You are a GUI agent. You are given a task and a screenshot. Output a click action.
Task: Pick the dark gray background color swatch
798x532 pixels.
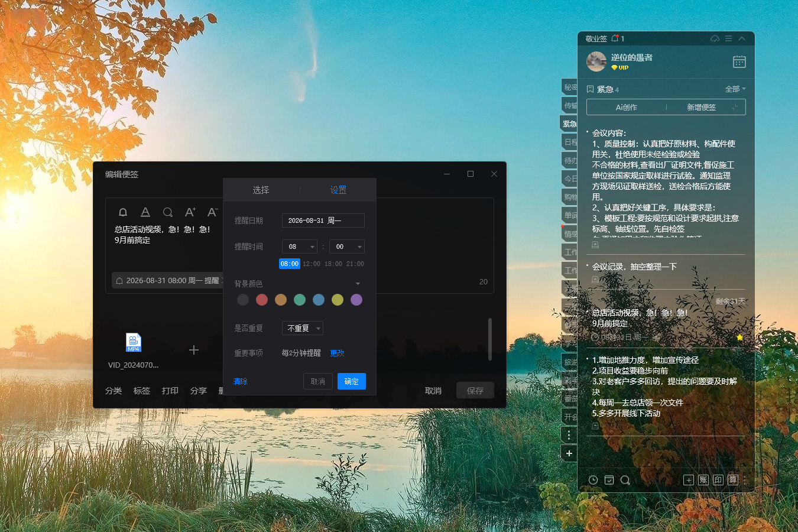point(243,300)
